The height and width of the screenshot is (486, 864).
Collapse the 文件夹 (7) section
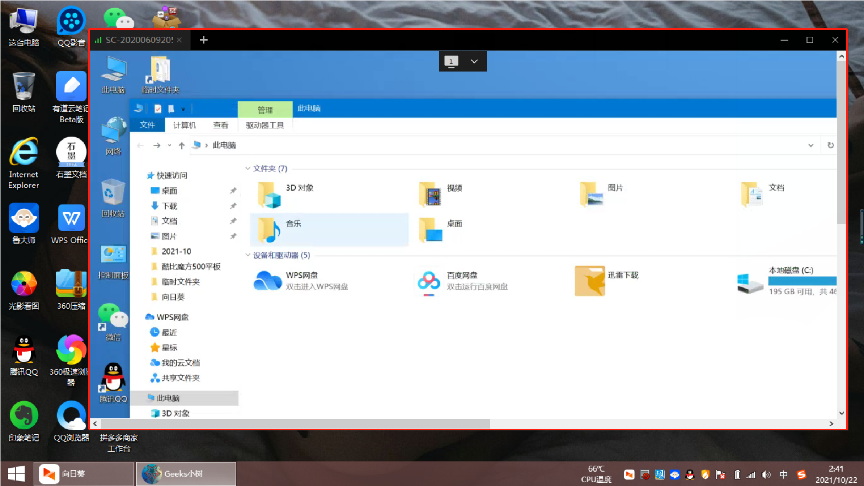(x=247, y=169)
